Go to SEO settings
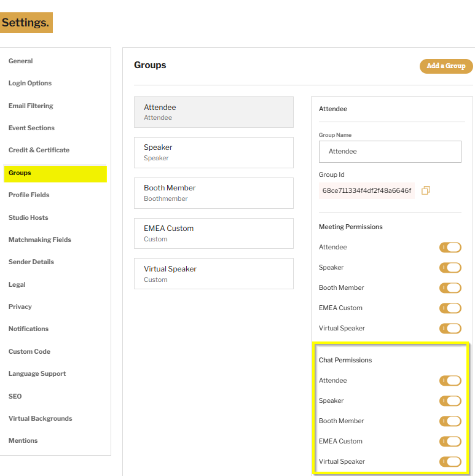 tap(15, 396)
